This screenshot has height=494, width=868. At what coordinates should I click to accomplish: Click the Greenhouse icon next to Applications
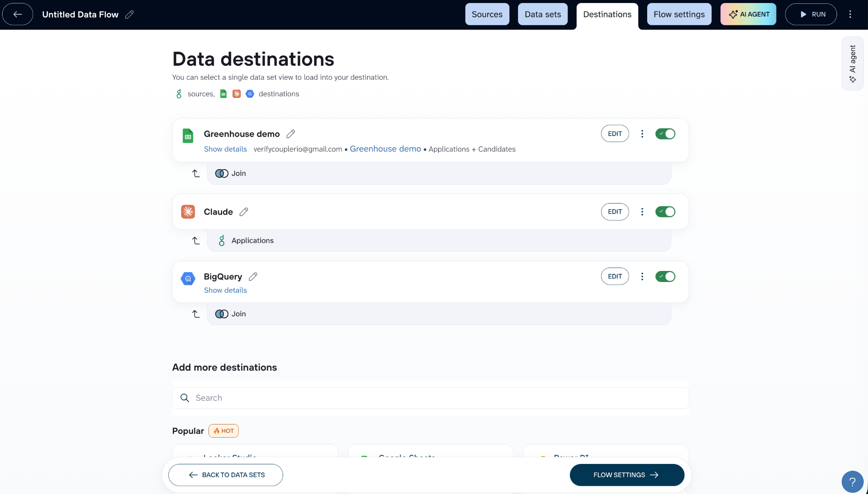click(222, 240)
